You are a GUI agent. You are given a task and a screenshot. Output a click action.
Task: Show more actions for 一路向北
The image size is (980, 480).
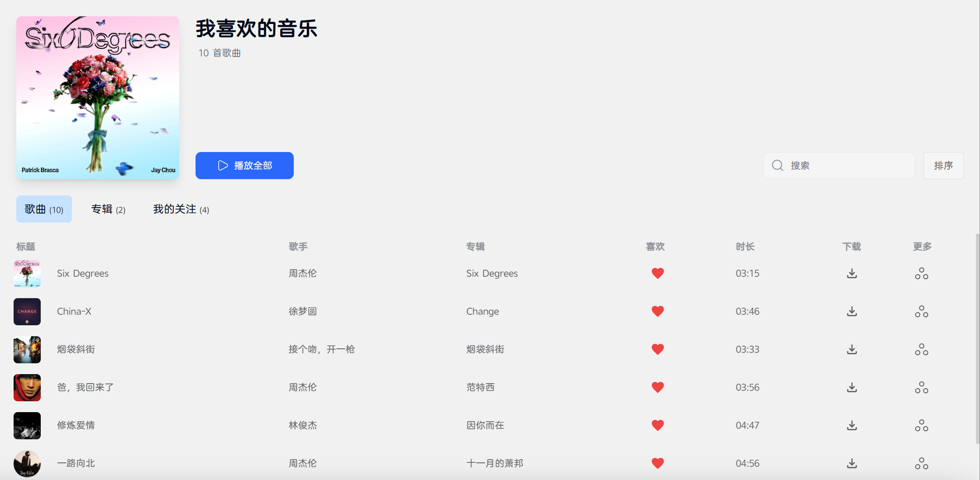(x=921, y=464)
